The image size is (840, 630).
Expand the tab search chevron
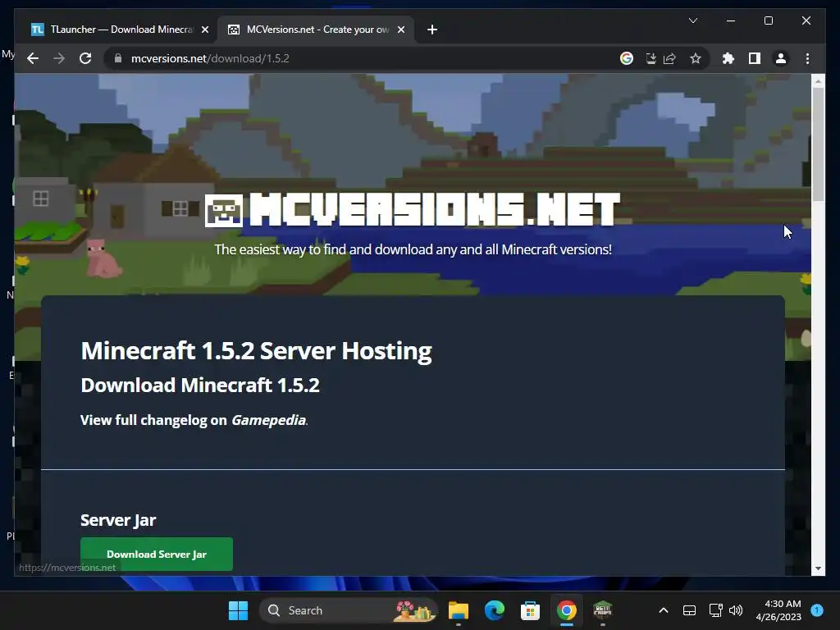click(692, 21)
